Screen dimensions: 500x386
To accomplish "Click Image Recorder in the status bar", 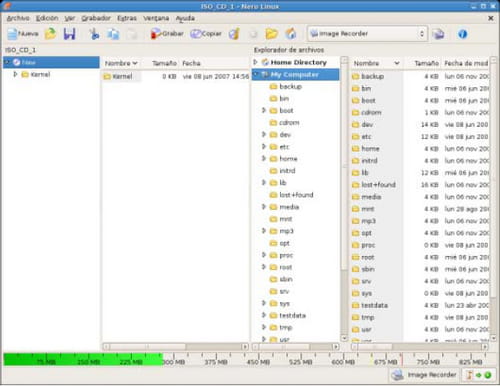I will pos(424,375).
